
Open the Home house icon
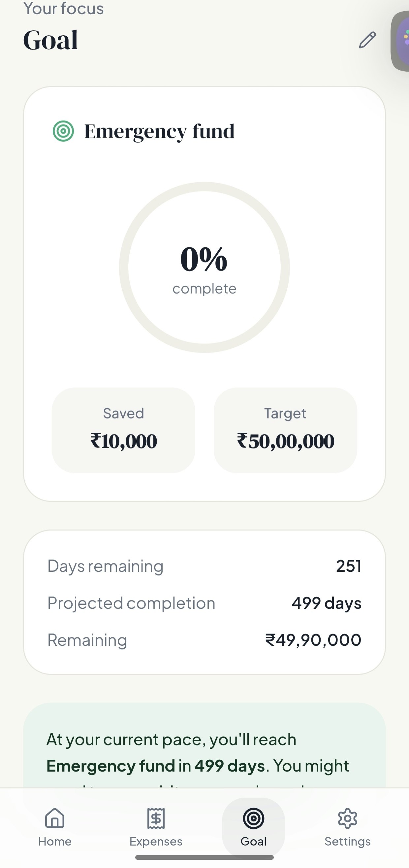tap(55, 818)
